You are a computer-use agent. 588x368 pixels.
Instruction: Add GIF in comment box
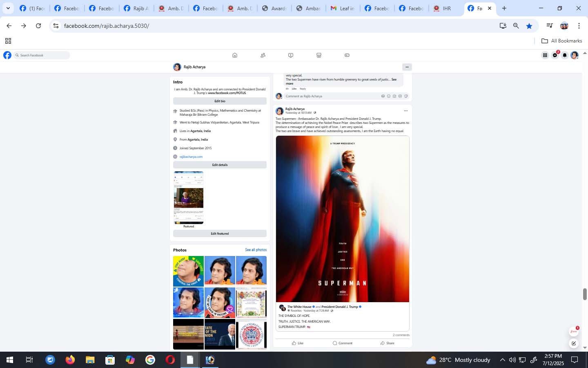coord(400,96)
